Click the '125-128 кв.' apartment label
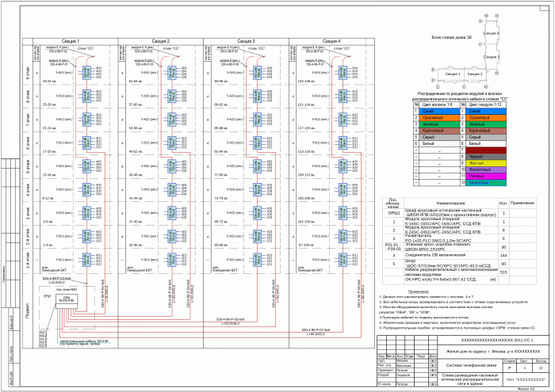 coord(307,82)
